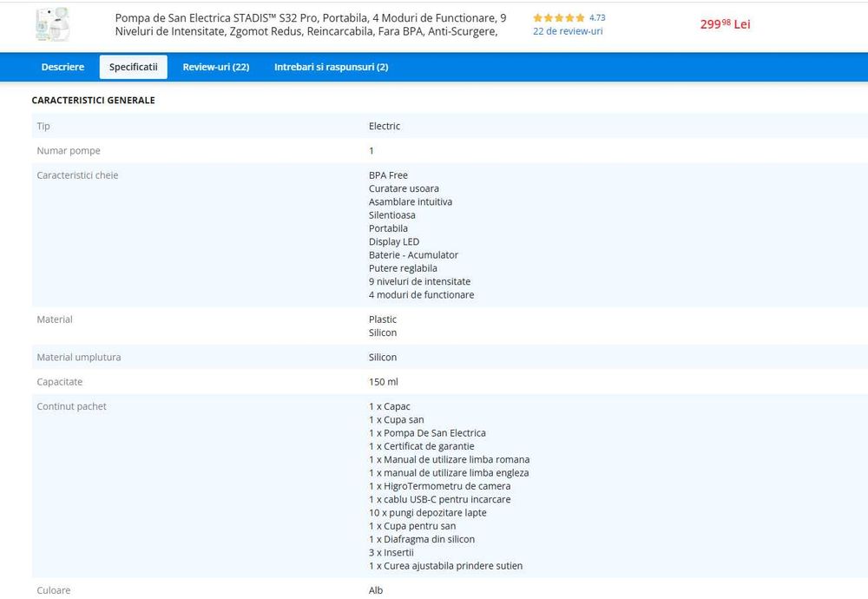Click '1 x Pompa De San Electrica' item
Viewport: 868px width, 599px height.
[x=427, y=432]
